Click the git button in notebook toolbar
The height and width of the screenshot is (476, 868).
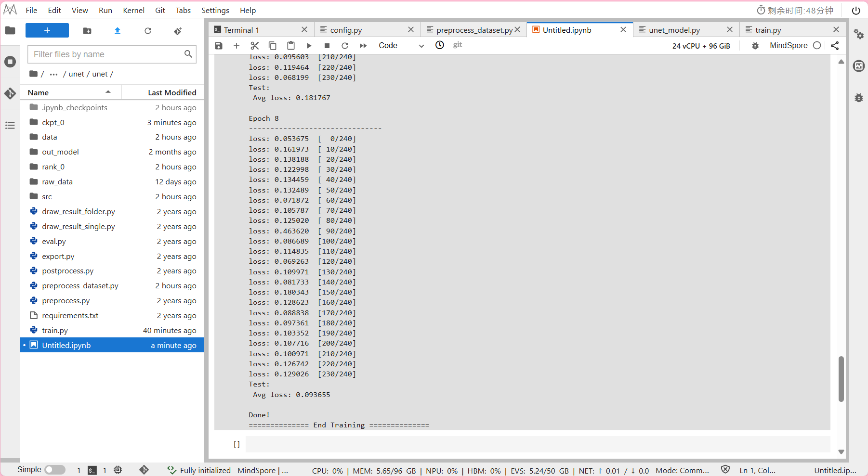click(458, 45)
